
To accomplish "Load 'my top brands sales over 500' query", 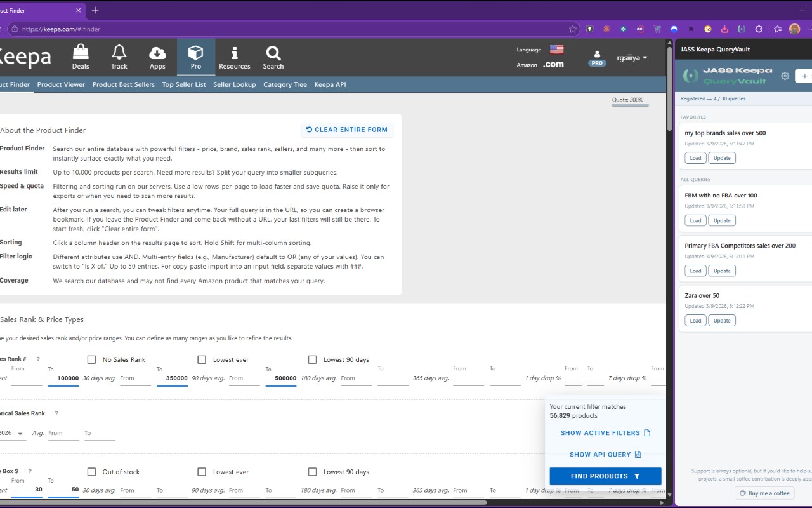I will 695,158.
